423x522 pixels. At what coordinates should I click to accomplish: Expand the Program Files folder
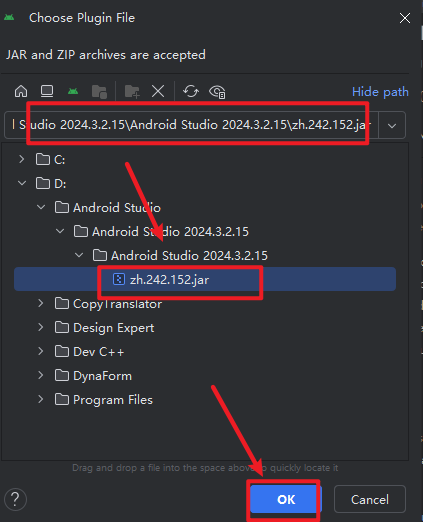click(41, 399)
